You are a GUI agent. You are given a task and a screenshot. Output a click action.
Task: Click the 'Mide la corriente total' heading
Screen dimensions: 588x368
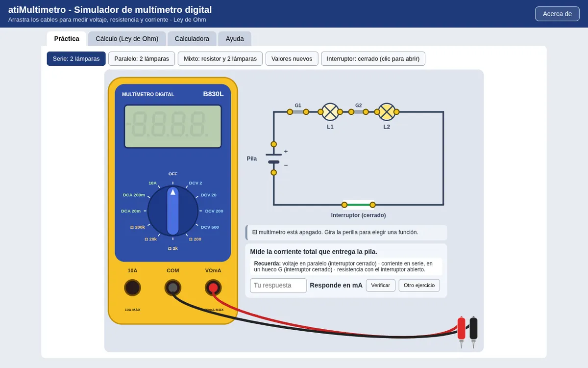[x=314, y=252]
